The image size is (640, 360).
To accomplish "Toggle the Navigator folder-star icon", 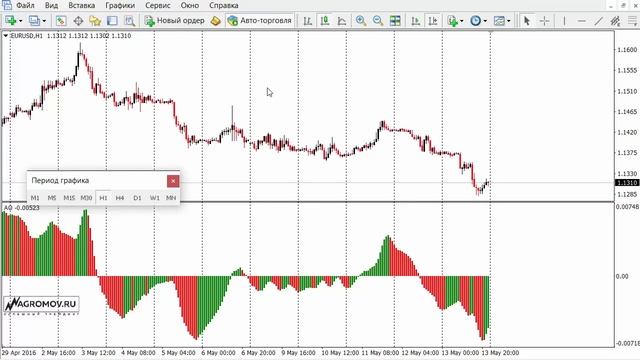I will click(95, 20).
